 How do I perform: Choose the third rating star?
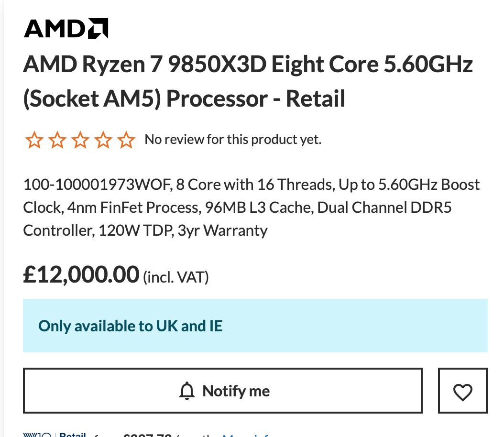[x=80, y=140]
